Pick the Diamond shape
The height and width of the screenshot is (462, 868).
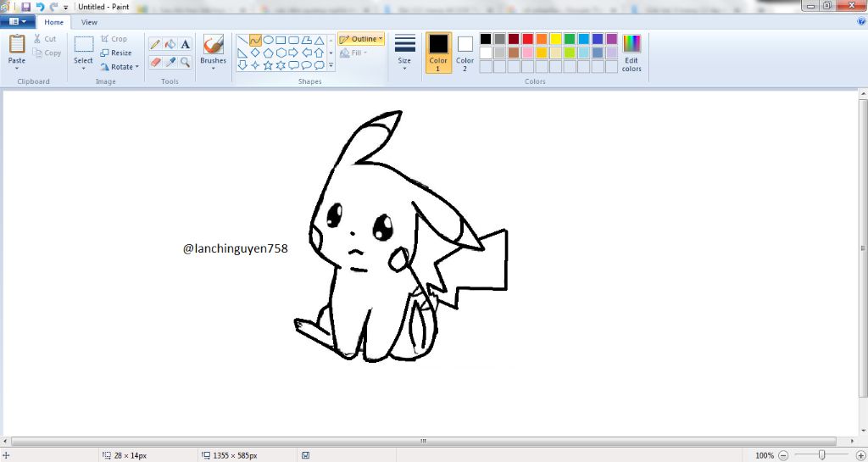(255, 53)
